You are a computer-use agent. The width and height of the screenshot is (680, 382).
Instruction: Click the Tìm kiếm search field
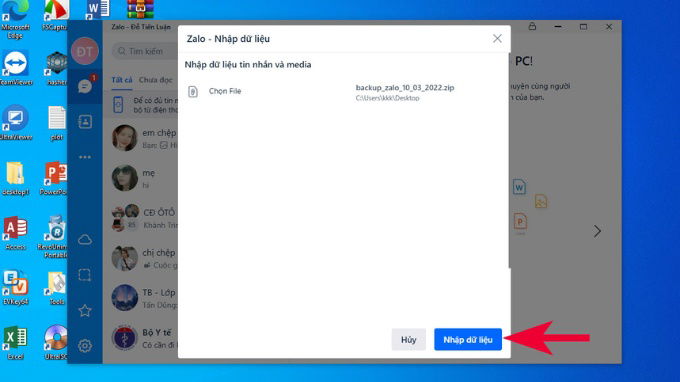coord(145,51)
